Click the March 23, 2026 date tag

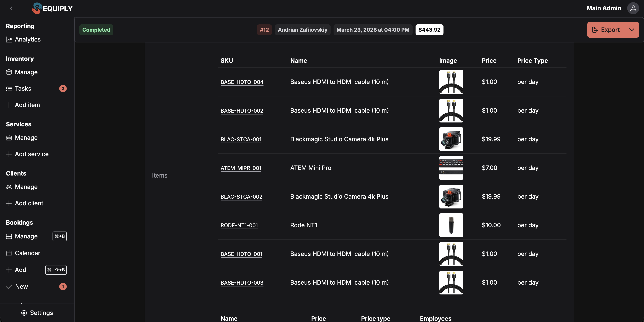click(373, 30)
